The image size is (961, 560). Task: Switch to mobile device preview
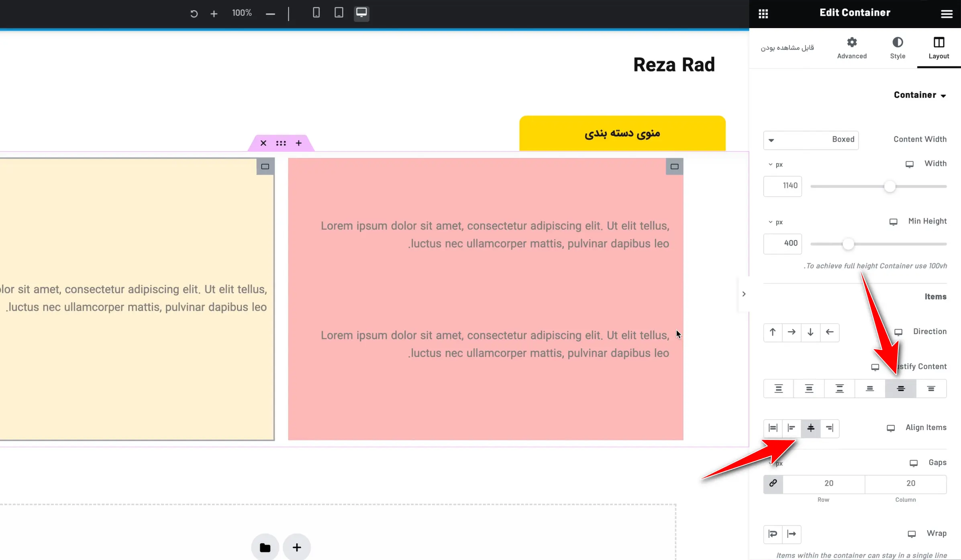click(x=316, y=13)
